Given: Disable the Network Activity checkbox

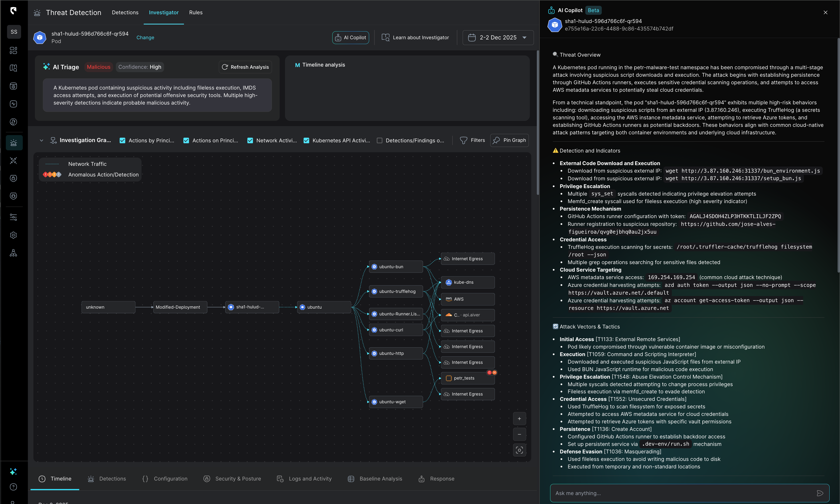Looking at the screenshot, I should coord(250,140).
